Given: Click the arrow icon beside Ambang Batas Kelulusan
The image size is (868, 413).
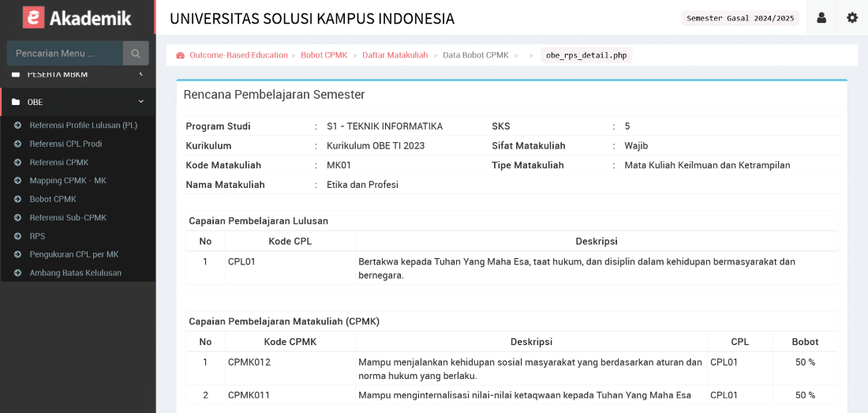Looking at the screenshot, I should click(x=17, y=273).
